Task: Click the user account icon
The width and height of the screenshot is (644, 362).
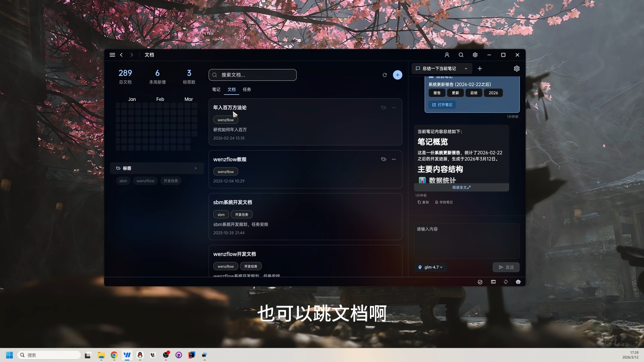Action: 447,55
